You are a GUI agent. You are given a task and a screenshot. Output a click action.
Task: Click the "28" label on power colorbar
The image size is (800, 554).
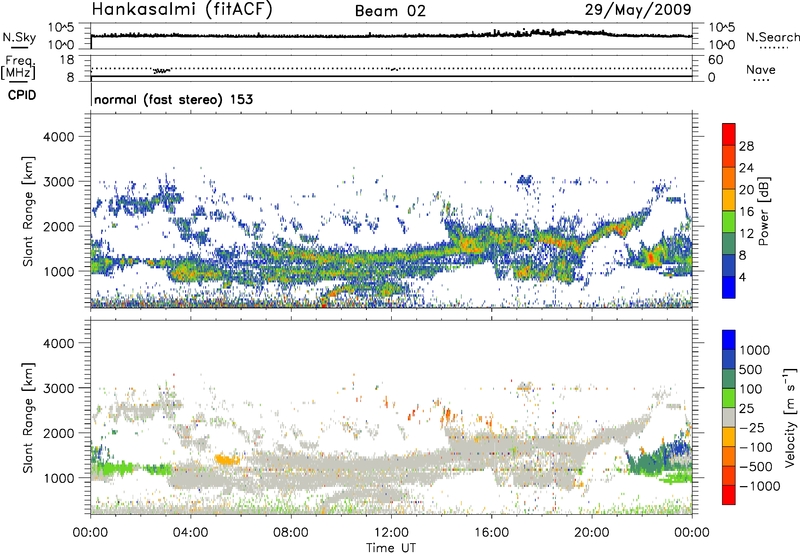[746, 146]
